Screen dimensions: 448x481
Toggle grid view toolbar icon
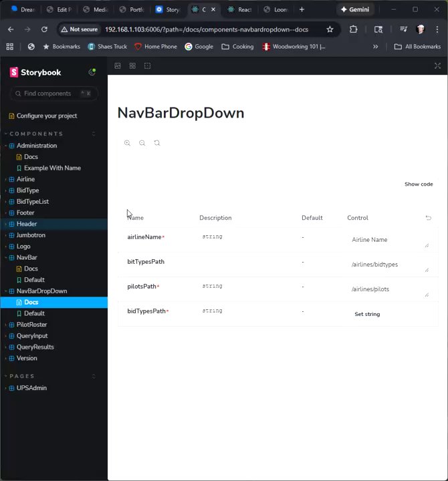(132, 65)
